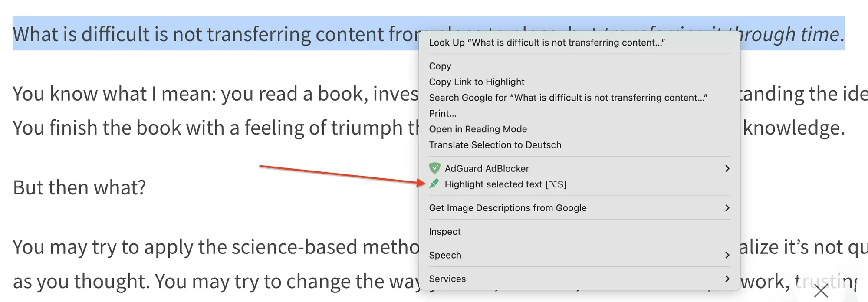This screenshot has width=868, height=302.
Task: Open the Speech submenu chevron
Action: pos(727,255)
